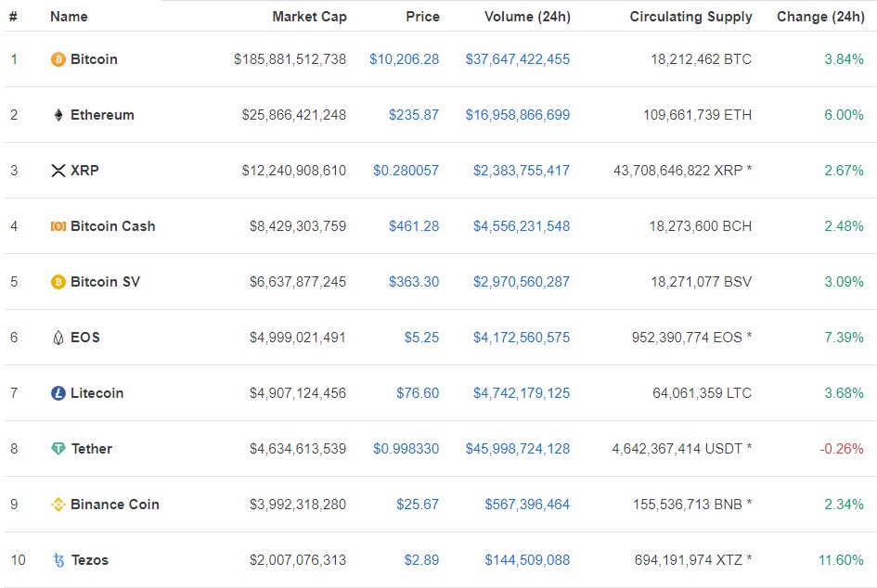Sort by Price column header
The image size is (877, 588).
[x=423, y=17]
